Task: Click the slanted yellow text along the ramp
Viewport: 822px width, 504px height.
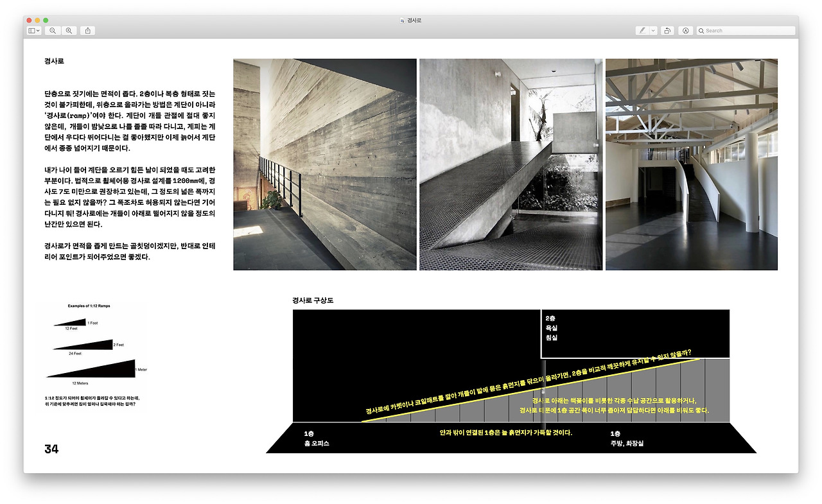Action: [529, 381]
